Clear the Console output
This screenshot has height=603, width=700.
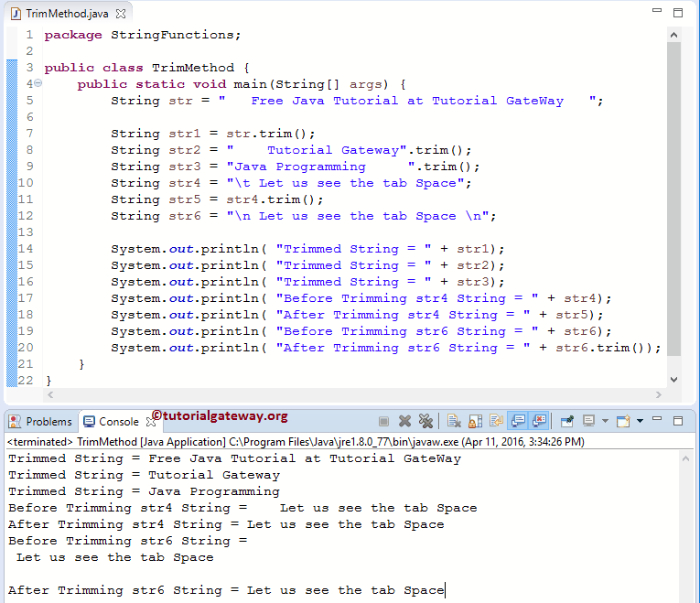tap(454, 421)
